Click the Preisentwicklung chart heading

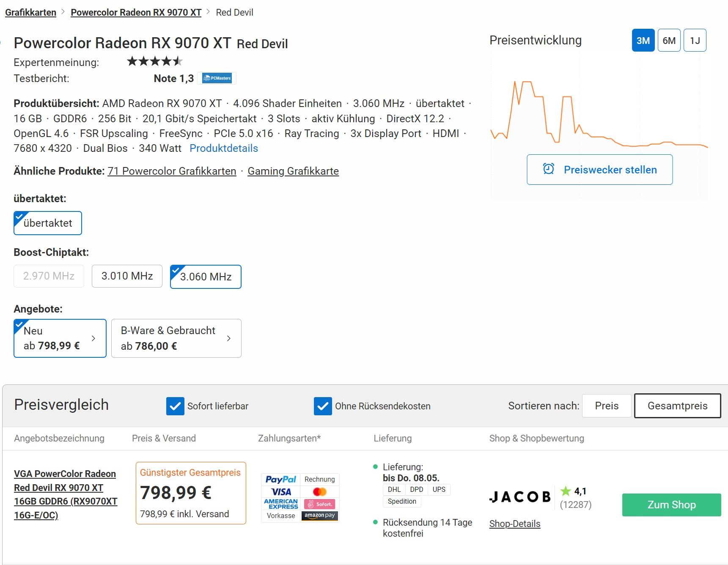click(536, 40)
